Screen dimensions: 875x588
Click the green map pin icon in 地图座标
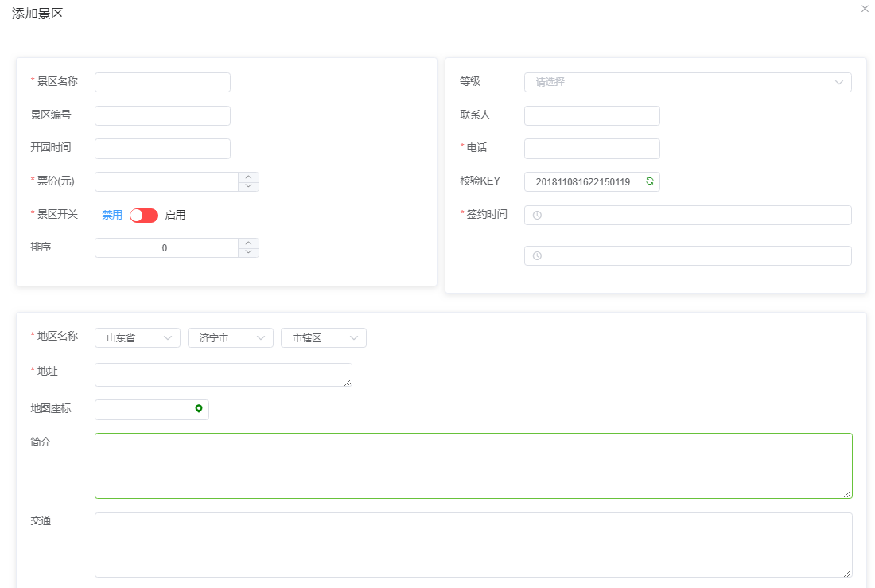[x=199, y=409]
